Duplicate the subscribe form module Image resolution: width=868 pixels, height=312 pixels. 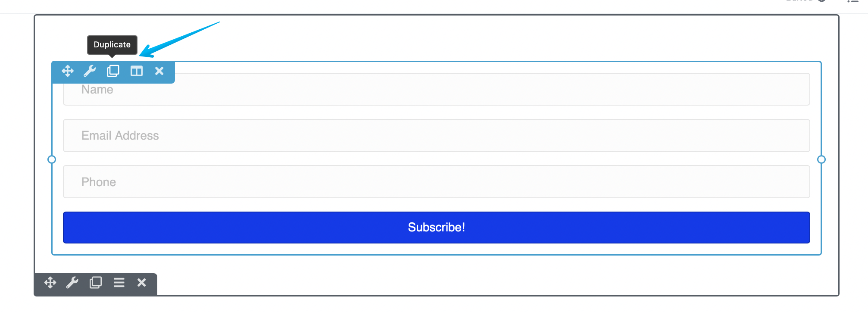point(113,71)
